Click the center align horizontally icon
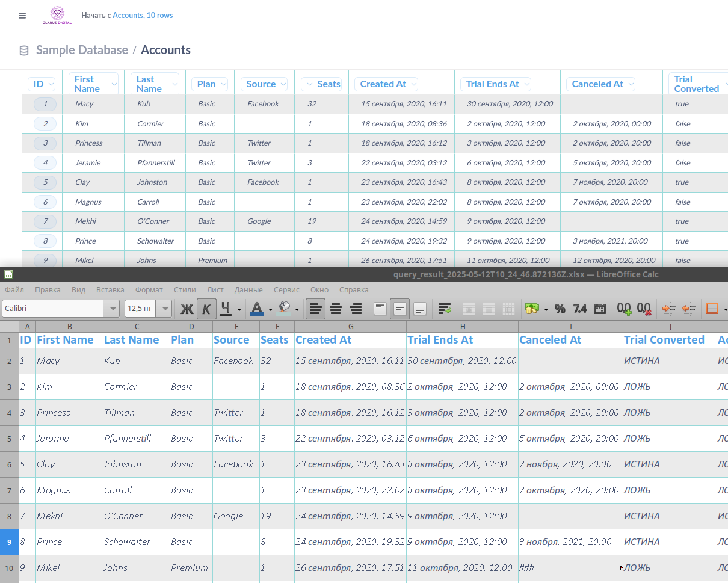 point(336,309)
